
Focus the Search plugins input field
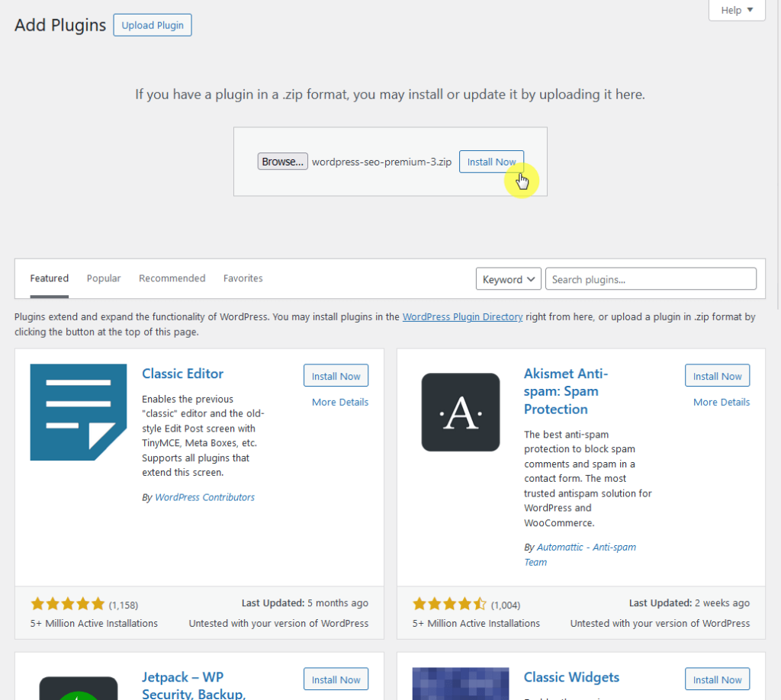651,279
